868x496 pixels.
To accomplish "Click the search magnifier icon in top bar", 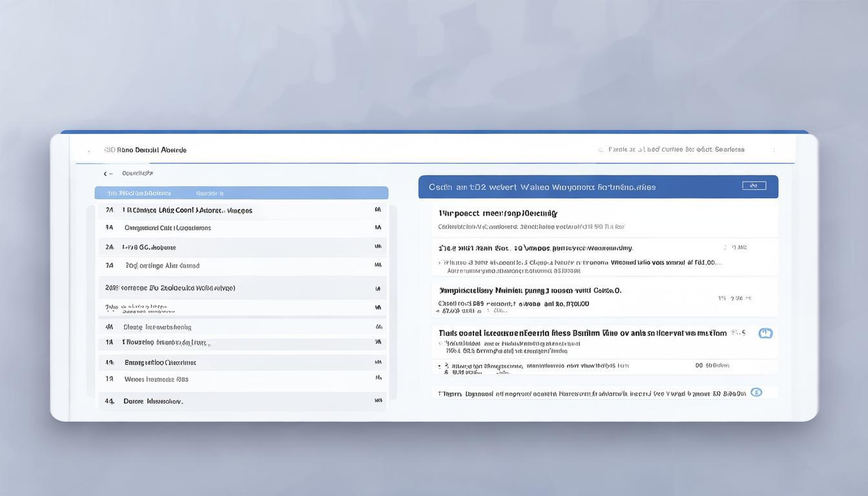I will pyautogui.click(x=601, y=150).
